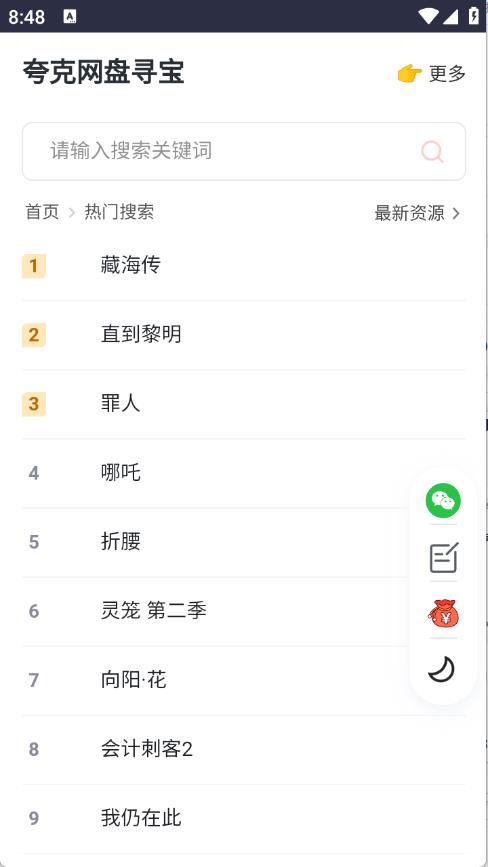Screen dimensions: 488x867
Task: Focus the 请输入搜索关键词 search field
Action: pyautogui.click(x=244, y=151)
